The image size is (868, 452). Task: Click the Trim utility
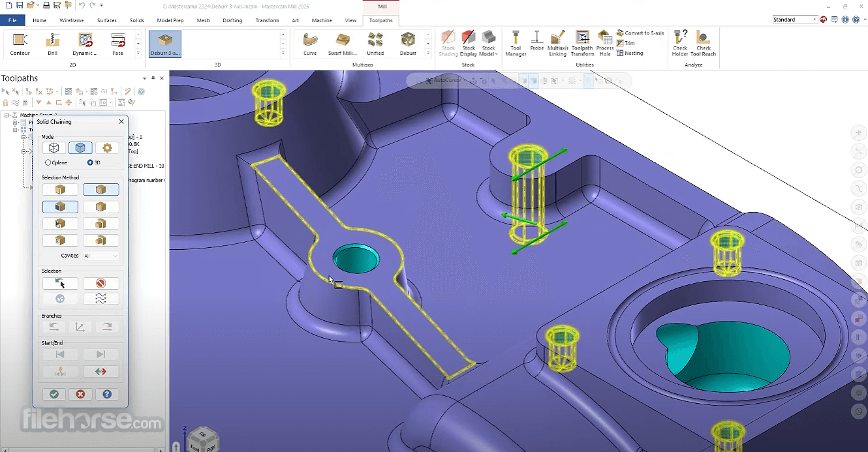click(626, 43)
